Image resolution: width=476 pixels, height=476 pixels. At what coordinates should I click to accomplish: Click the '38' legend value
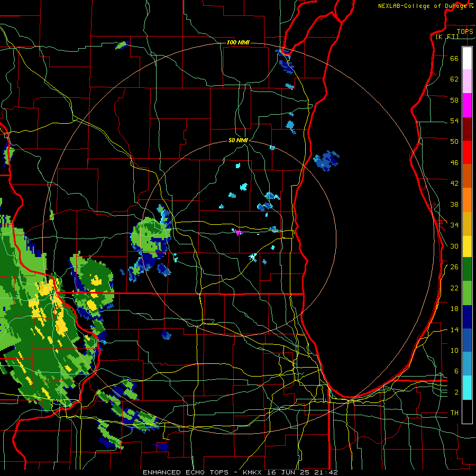pyautogui.click(x=454, y=204)
